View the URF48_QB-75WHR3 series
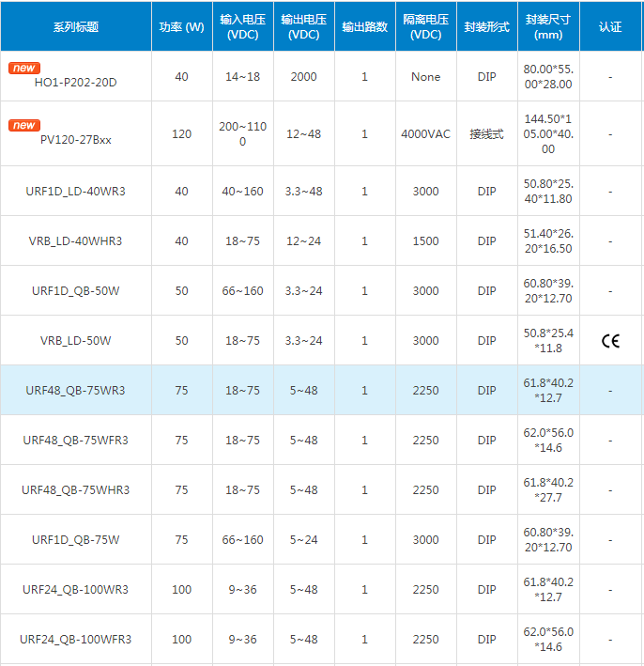 [75, 490]
